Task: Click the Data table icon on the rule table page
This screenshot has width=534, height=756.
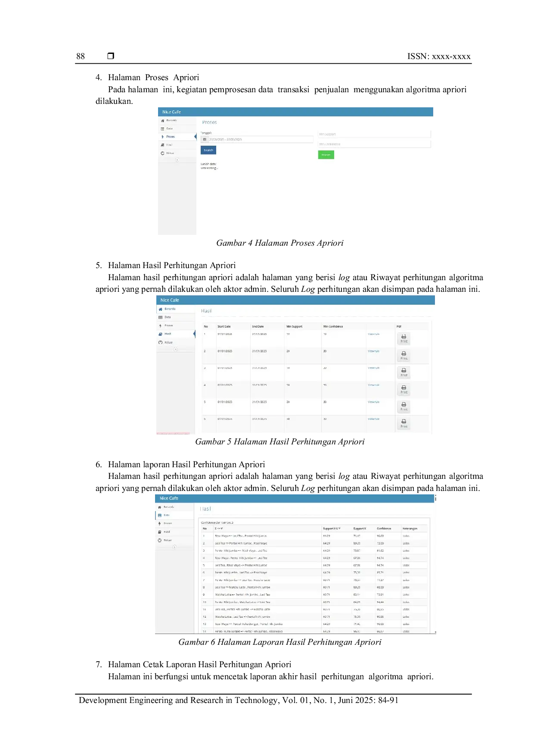Action: 160,515
